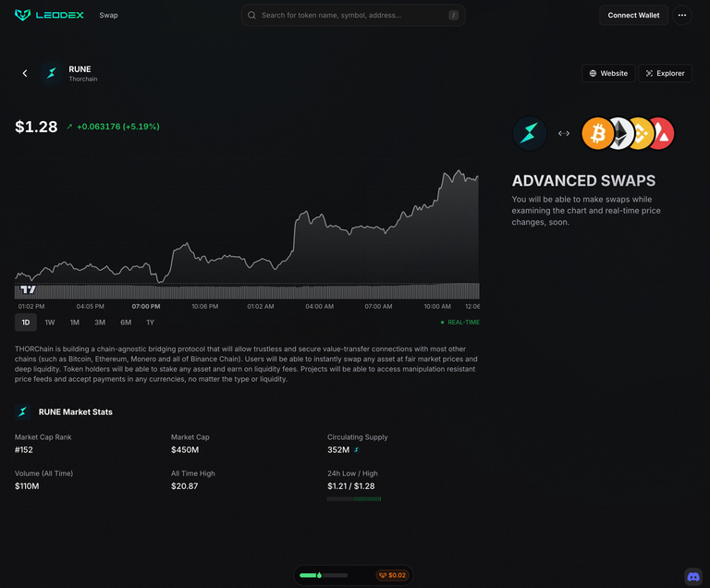
Task: Click the $450M market cap value
Action: [185, 450]
